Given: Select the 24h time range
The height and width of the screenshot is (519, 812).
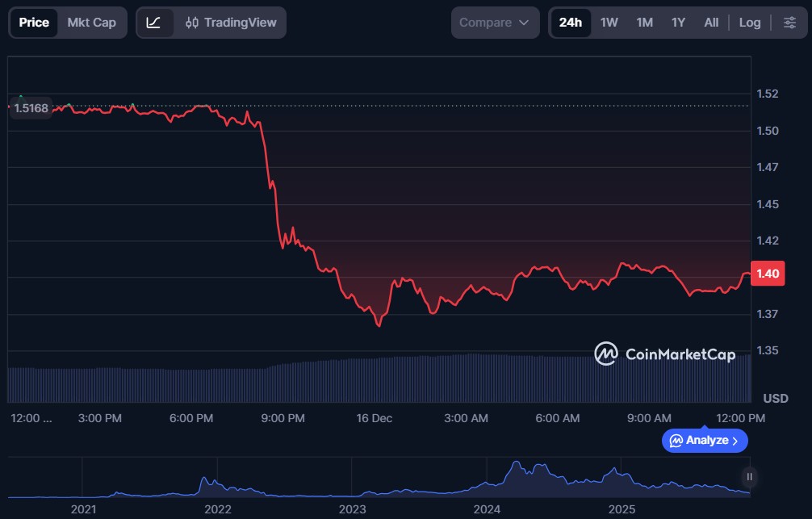Looking at the screenshot, I should [x=570, y=23].
